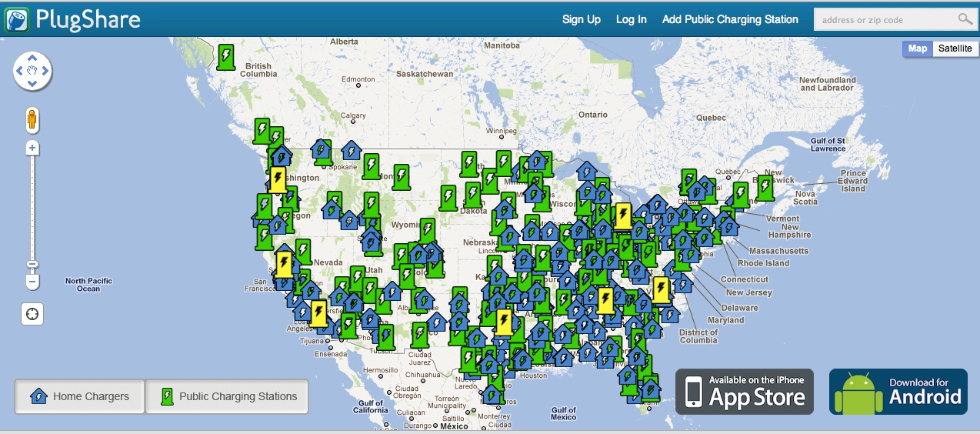This screenshot has width=980, height=434.
Task: Pan the map right with the arrow
Action: 46,72
